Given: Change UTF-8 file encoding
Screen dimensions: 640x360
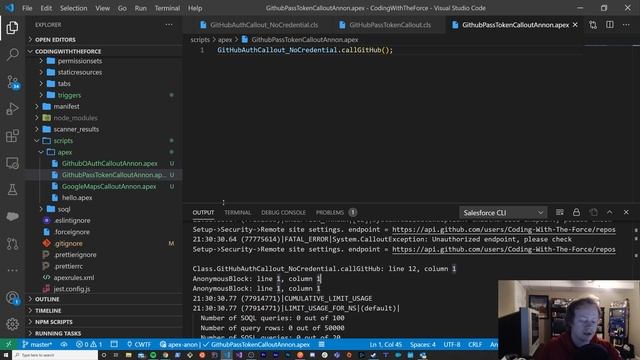Looking at the screenshot, I should click(x=452, y=344).
